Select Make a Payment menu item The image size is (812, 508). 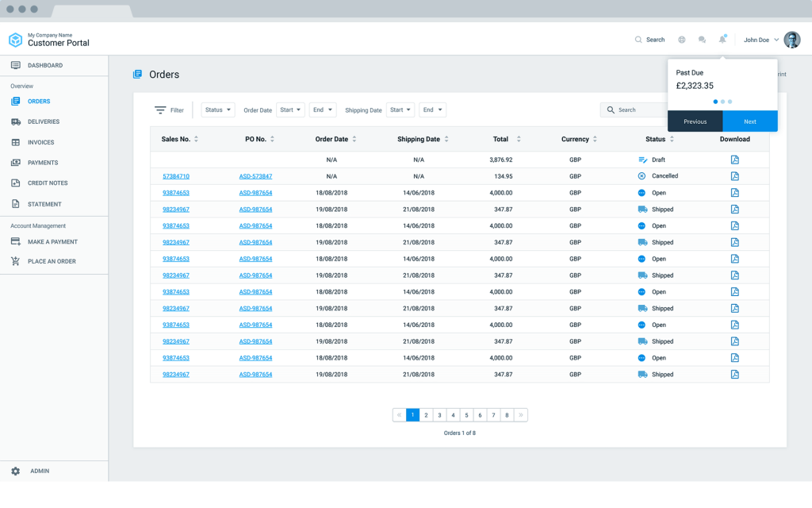click(52, 242)
